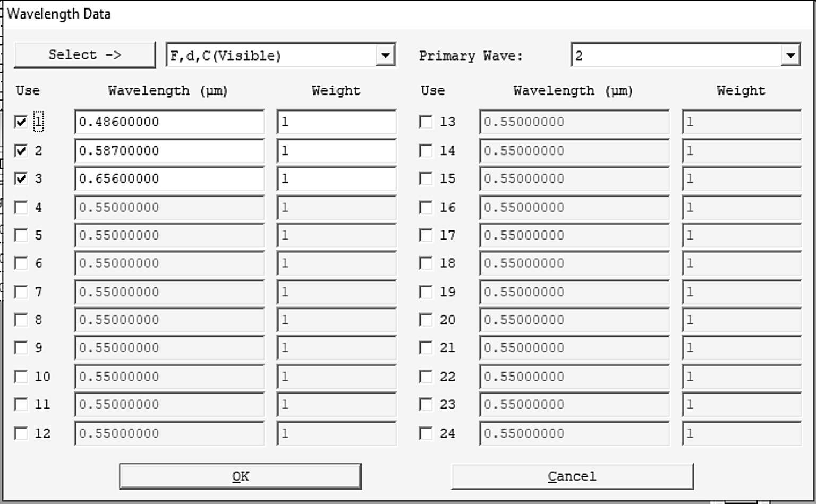
Task: Click the Select -> button
Action: [85, 55]
